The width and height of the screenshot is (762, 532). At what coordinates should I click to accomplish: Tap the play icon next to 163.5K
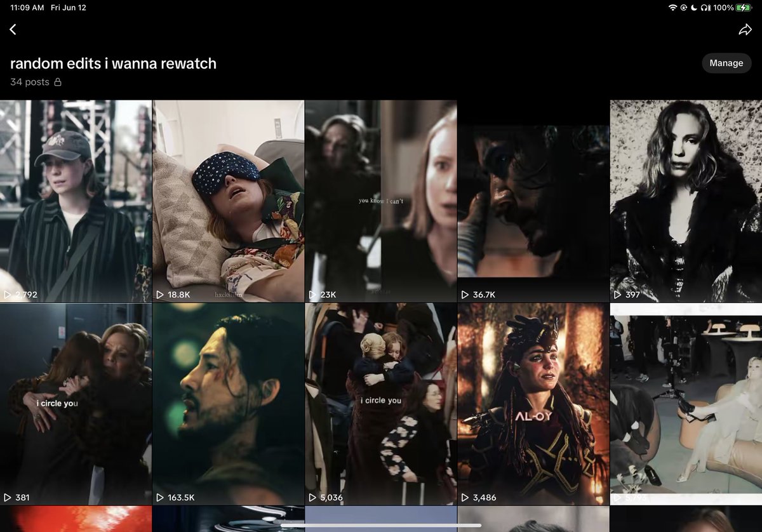pos(160,498)
